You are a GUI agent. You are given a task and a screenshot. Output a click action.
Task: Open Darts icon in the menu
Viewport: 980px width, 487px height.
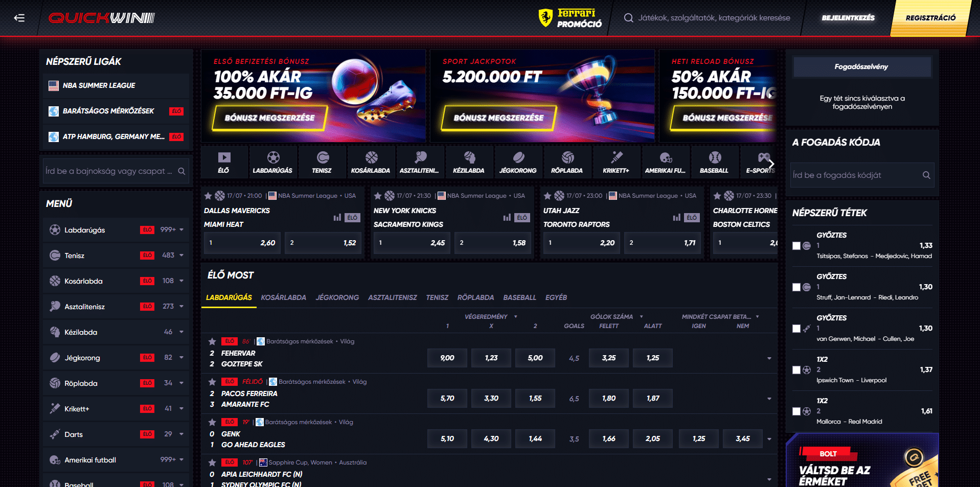(x=55, y=434)
